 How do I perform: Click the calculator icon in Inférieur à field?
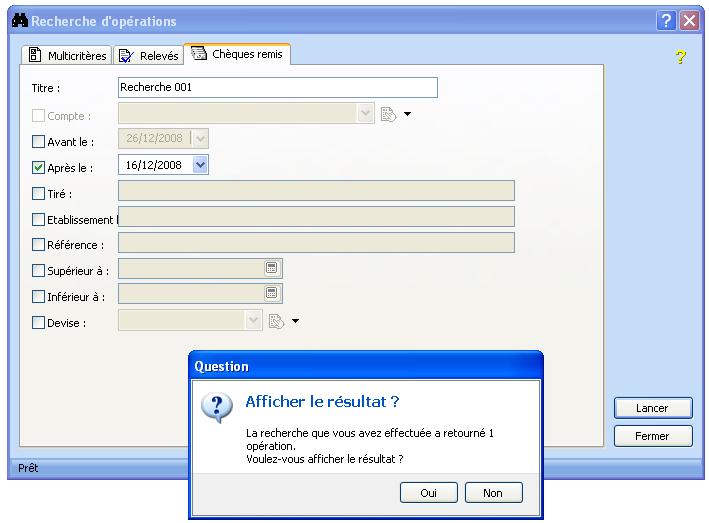coord(271,294)
